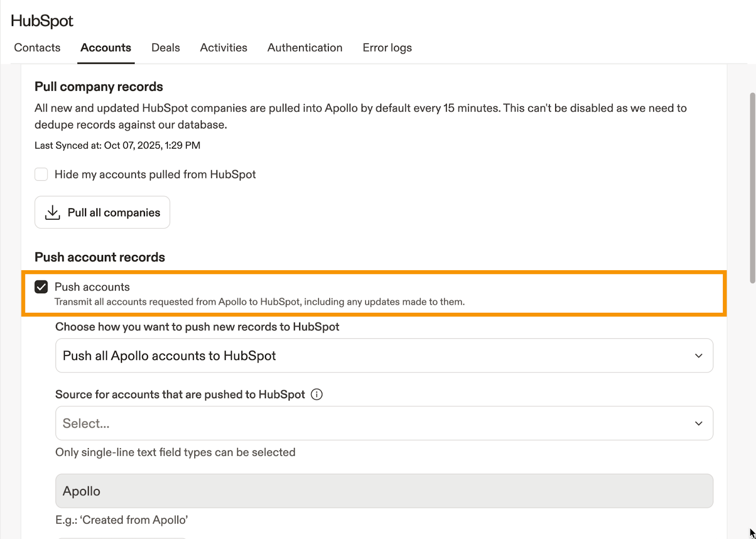The width and height of the screenshot is (756, 539).
Task: Switch to the Contacts tab
Action: click(x=37, y=48)
